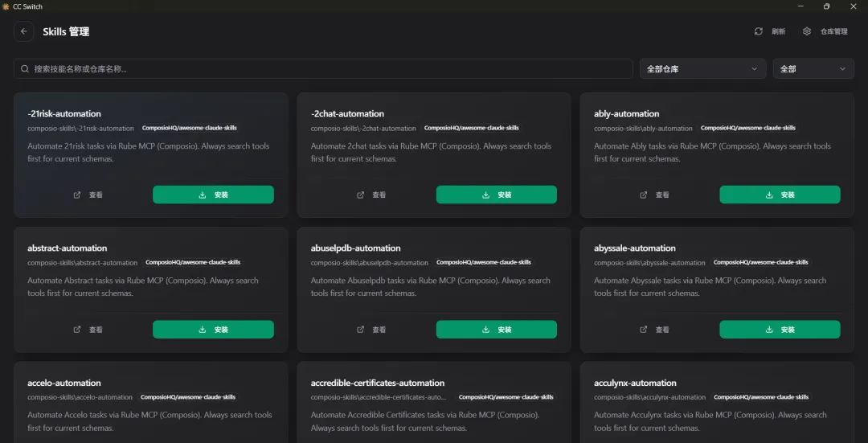Click 查看 external link icon for -21risk-automation
The image size is (868, 443).
tap(77, 195)
